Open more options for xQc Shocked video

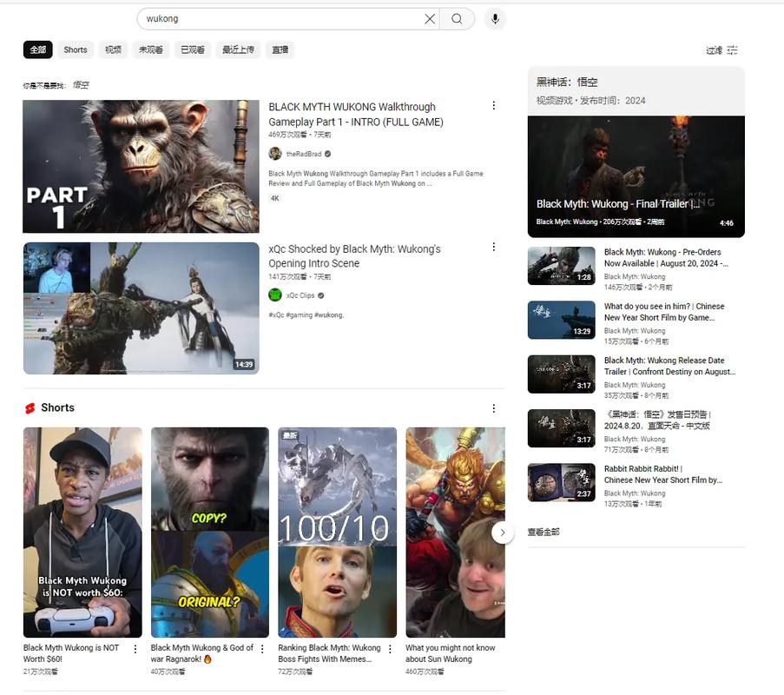pyautogui.click(x=493, y=248)
